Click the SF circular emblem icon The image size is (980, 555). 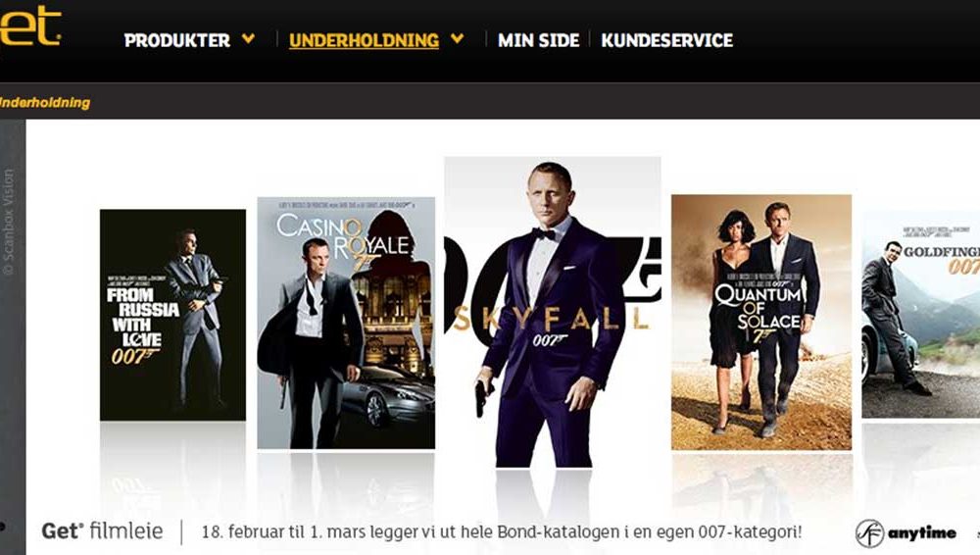[869, 533]
